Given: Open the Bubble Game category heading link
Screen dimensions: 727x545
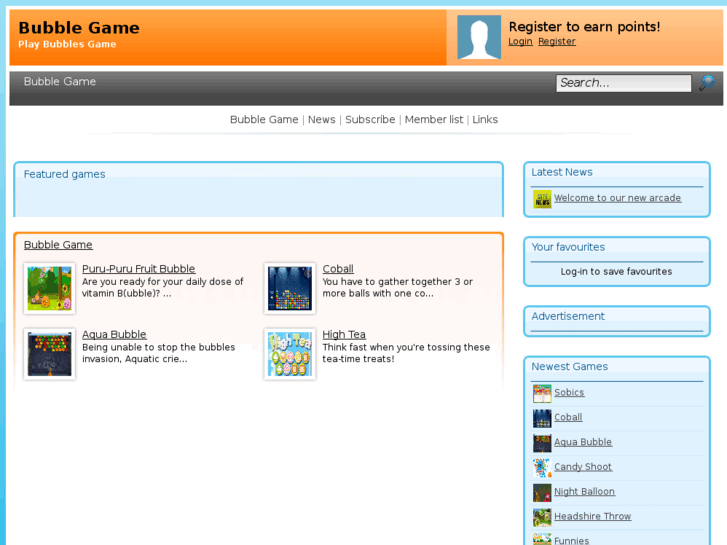Looking at the screenshot, I should [58, 245].
